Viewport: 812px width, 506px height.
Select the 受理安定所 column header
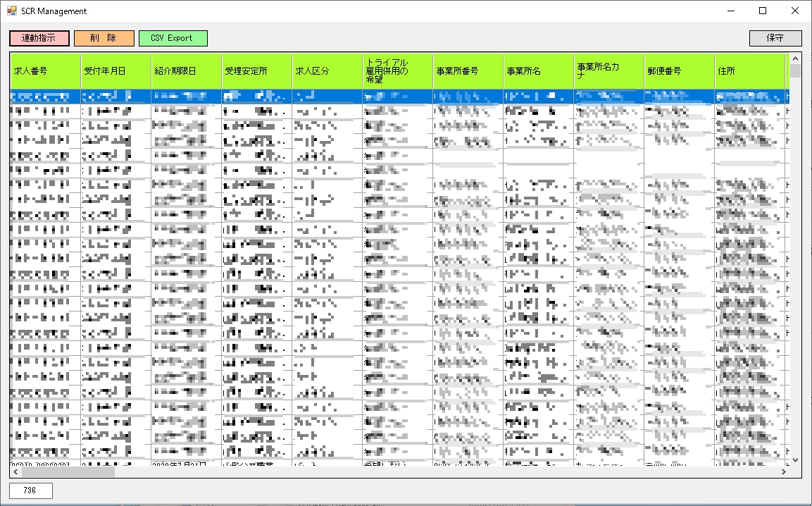tap(257, 71)
